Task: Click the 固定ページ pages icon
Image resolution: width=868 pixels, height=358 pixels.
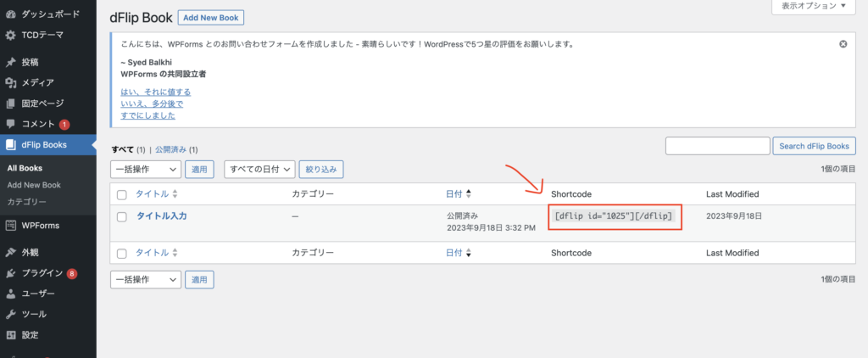Action: [10, 103]
